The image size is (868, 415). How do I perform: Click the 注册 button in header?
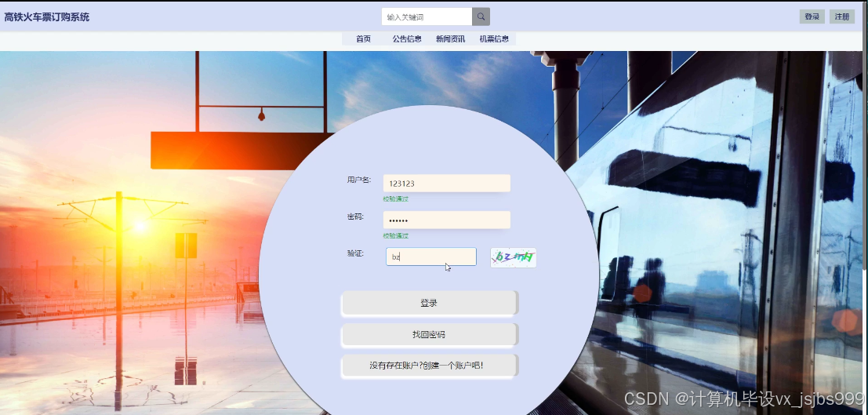(842, 16)
